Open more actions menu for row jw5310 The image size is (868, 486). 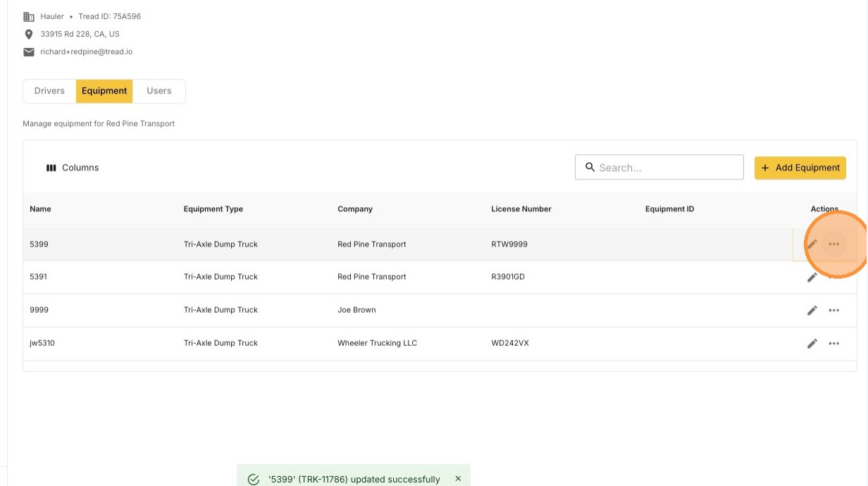click(x=834, y=343)
